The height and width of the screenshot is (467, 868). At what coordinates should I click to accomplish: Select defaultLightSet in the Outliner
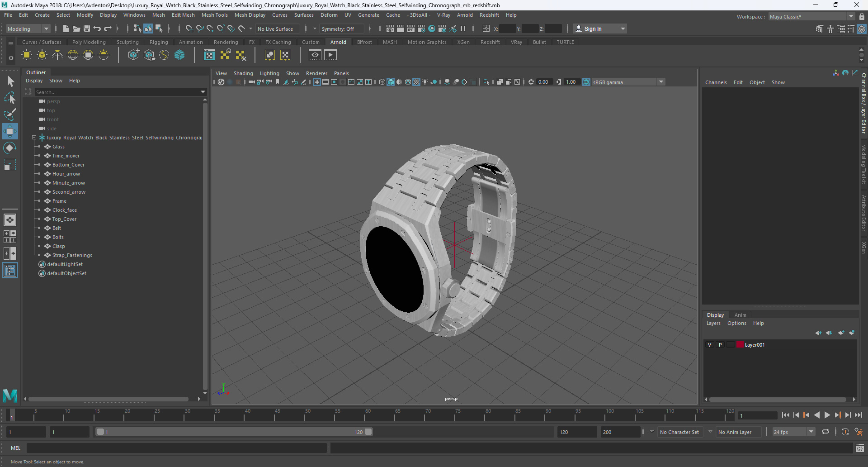click(x=65, y=264)
